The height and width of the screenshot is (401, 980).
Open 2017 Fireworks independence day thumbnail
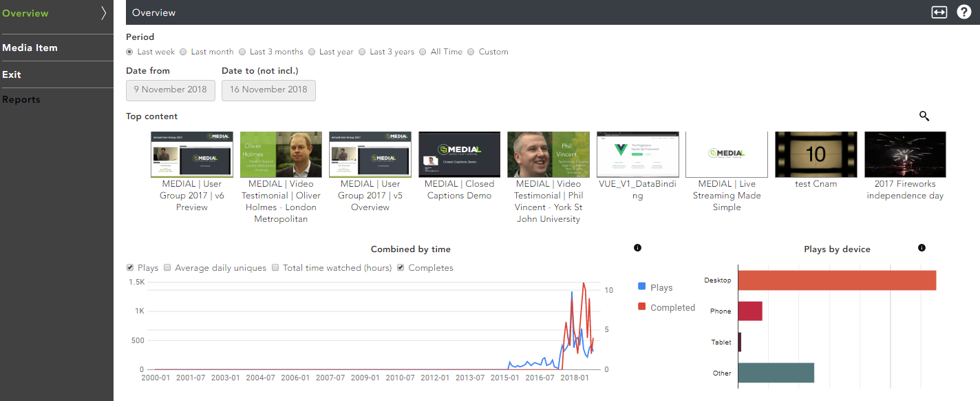905,154
